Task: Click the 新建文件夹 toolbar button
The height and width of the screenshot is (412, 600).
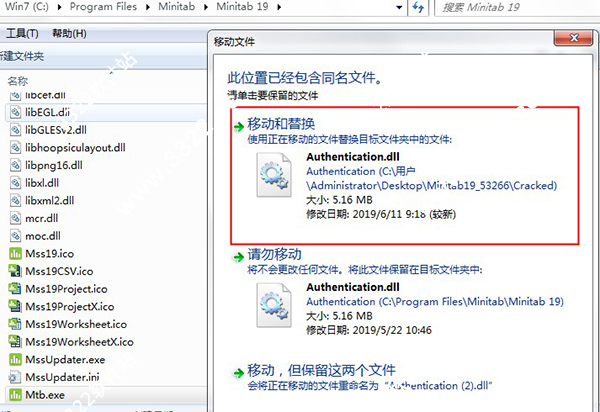Action: coord(22,57)
